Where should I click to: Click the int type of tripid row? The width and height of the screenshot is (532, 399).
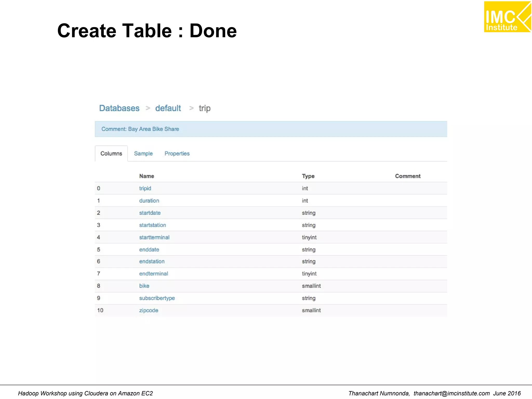point(305,188)
